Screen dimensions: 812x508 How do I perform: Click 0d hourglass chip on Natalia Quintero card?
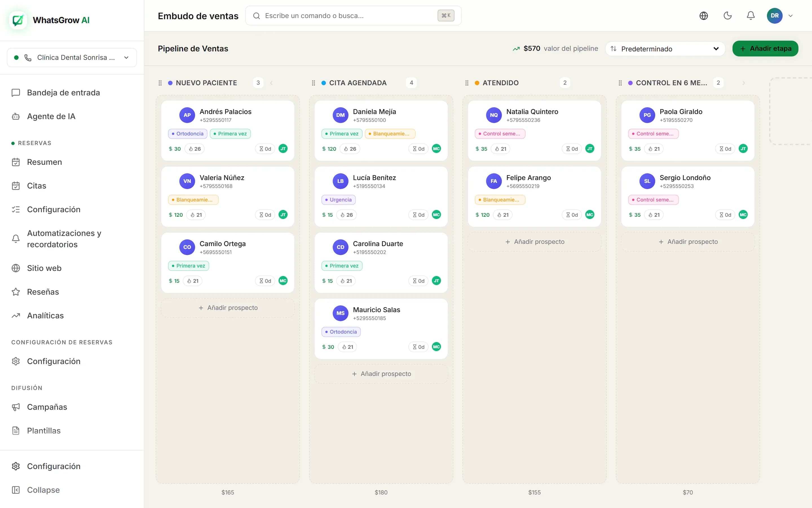click(x=572, y=149)
